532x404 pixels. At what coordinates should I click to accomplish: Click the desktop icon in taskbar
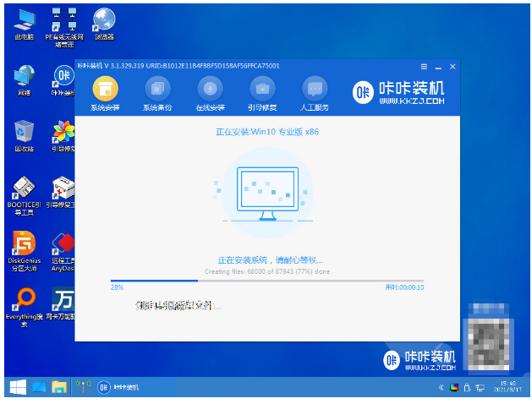tap(39, 387)
